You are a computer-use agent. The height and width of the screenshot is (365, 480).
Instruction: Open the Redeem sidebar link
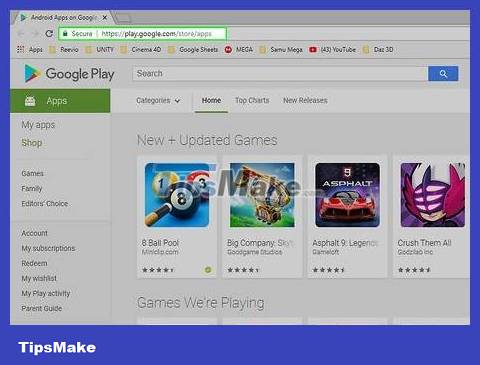tap(34, 263)
